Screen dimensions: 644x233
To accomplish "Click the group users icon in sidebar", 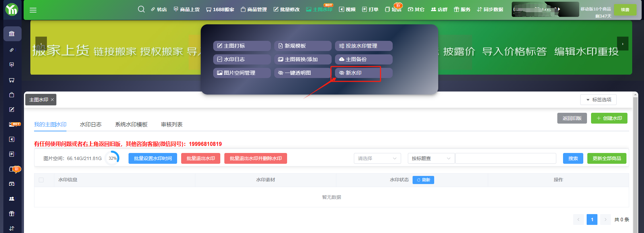I will [x=12, y=199].
